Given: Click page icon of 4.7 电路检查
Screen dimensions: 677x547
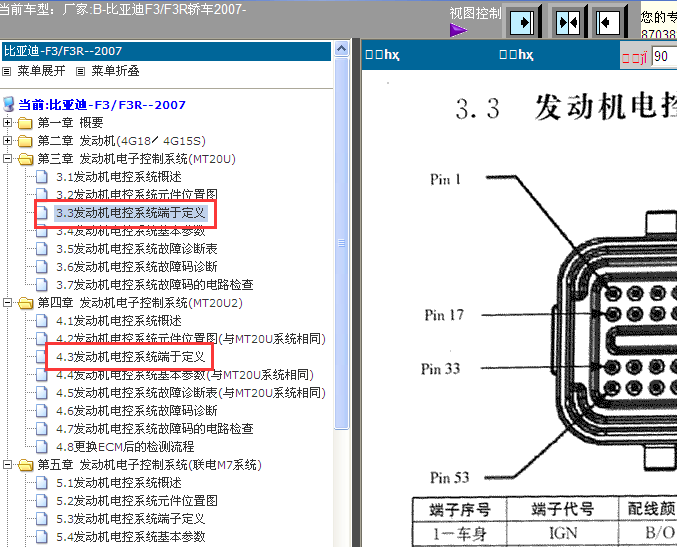Looking at the screenshot, I should (x=42, y=429).
